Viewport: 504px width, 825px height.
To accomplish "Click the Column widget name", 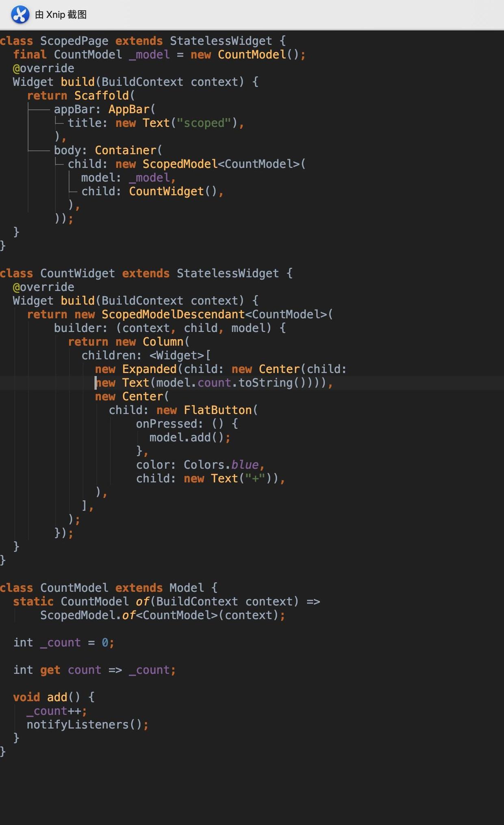I will click(163, 342).
